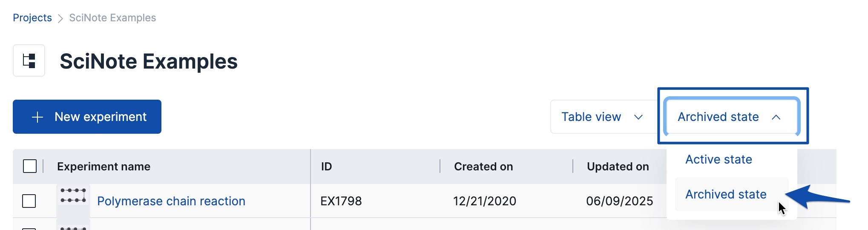Create a New experiment

pos(87,117)
